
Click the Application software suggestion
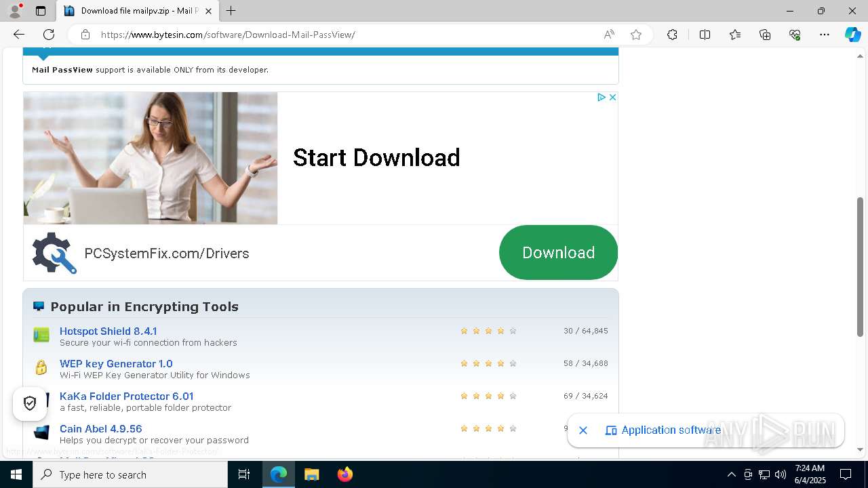(x=663, y=430)
